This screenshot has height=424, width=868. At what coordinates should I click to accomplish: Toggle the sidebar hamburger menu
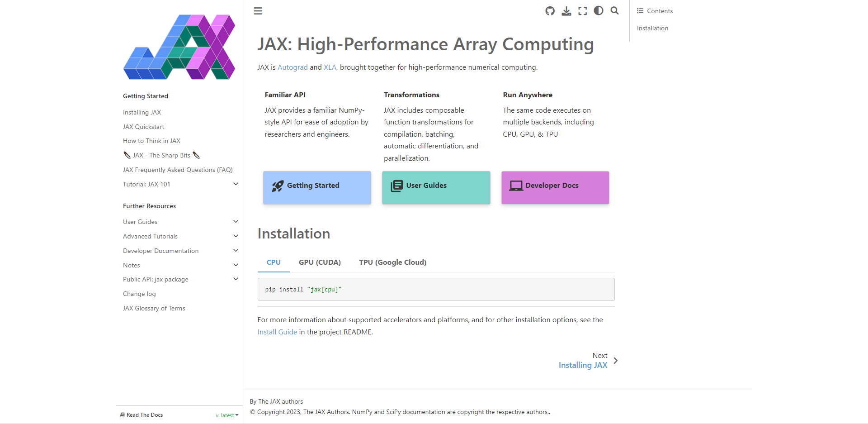(x=258, y=11)
